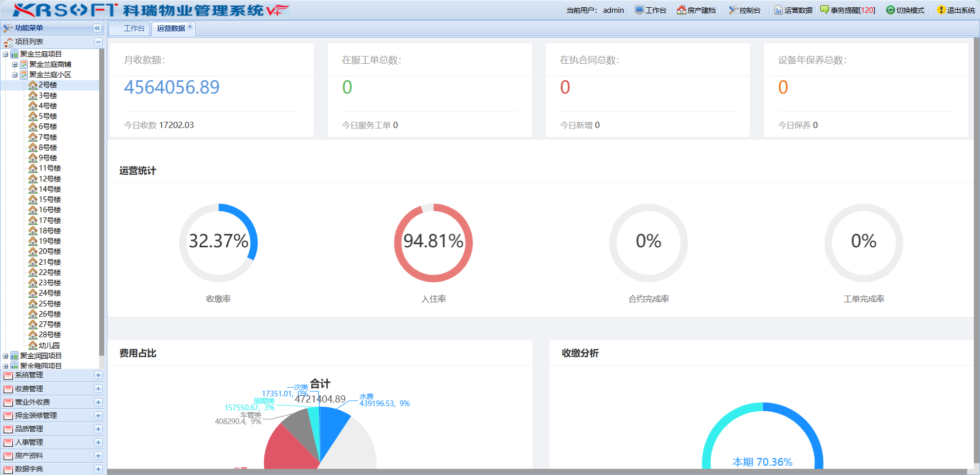
Task: Select 11号楼 in the project tree
Action: (50, 168)
